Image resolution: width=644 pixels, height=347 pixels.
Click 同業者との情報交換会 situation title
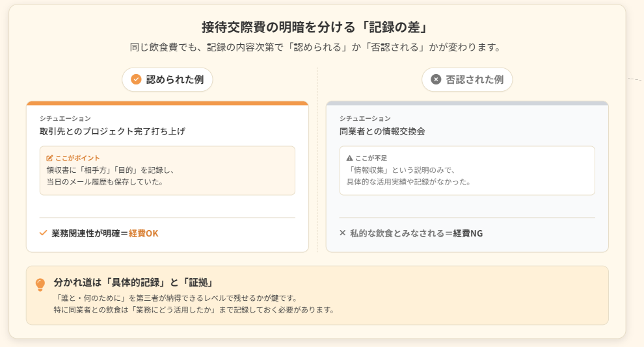[382, 131]
